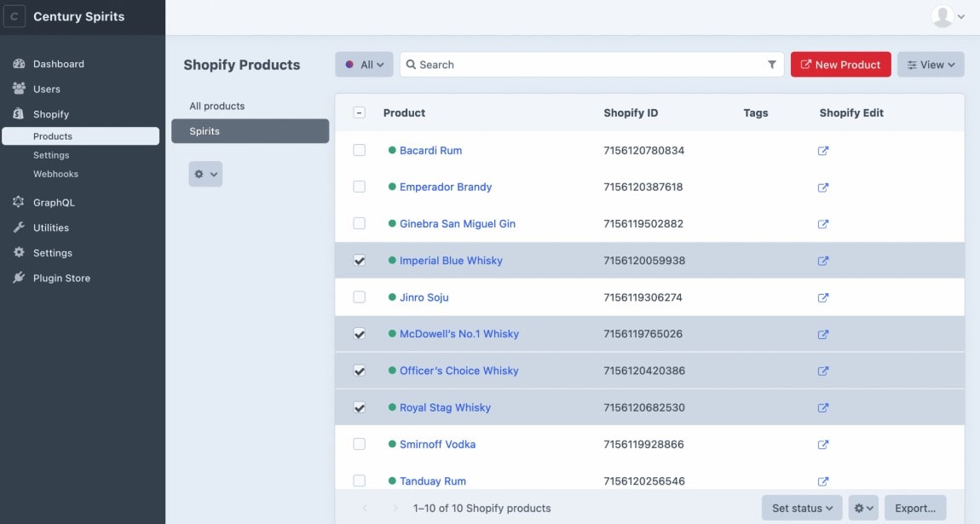Check the Emperador Brandy checkbox
This screenshot has width=980, height=524.
(360, 187)
